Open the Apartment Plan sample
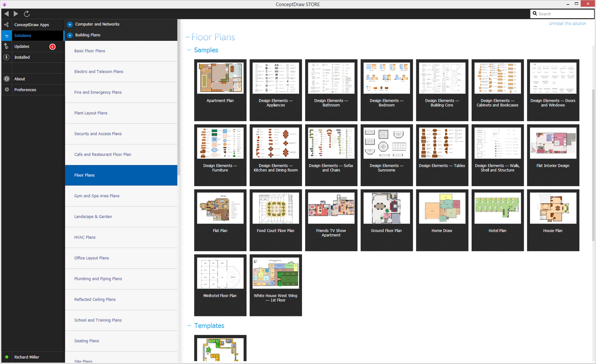 pos(220,90)
